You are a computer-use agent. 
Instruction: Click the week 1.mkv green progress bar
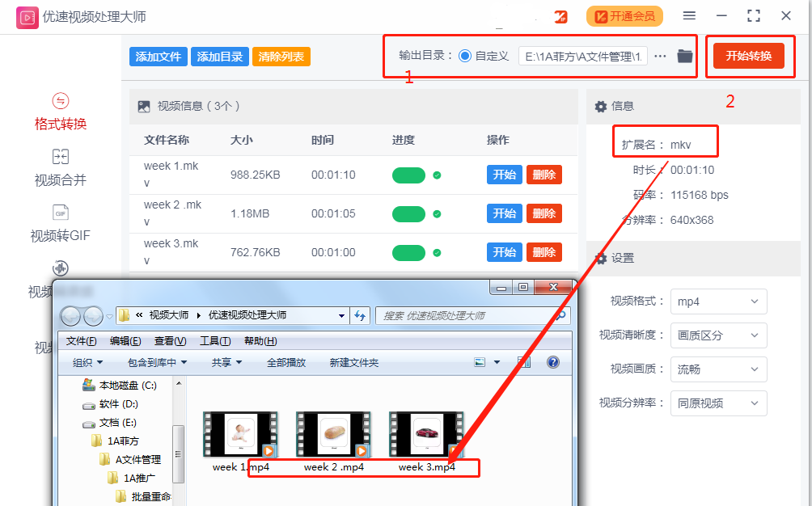coord(408,175)
